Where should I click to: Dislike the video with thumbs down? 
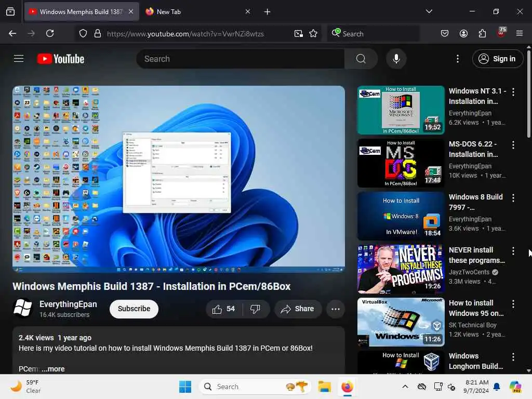(x=255, y=309)
